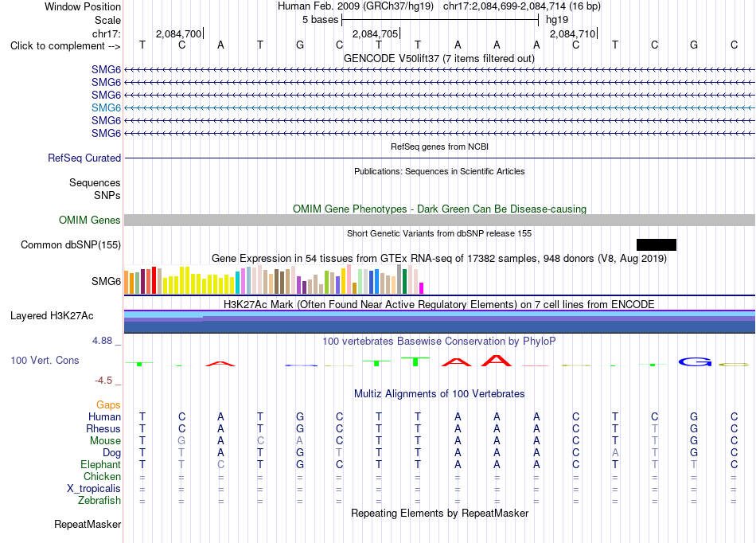
Task: Click the magenta bar in SMG6 GTEx chart
Action: click(422, 288)
